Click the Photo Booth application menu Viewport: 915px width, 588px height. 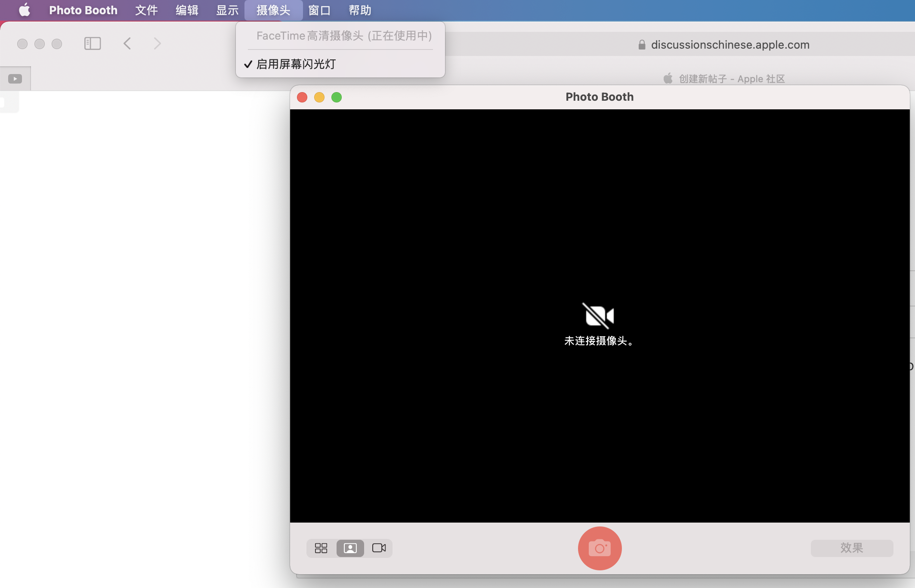click(83, 10)
